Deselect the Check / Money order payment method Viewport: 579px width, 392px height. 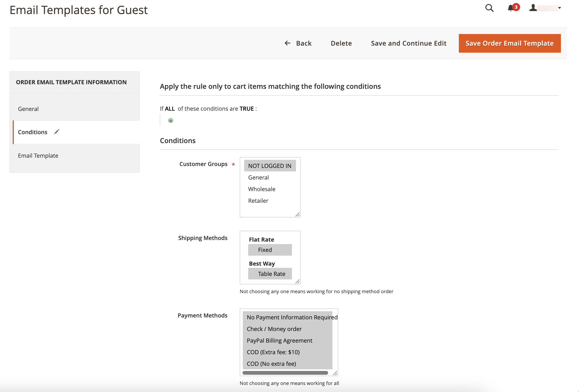point(274,329)
